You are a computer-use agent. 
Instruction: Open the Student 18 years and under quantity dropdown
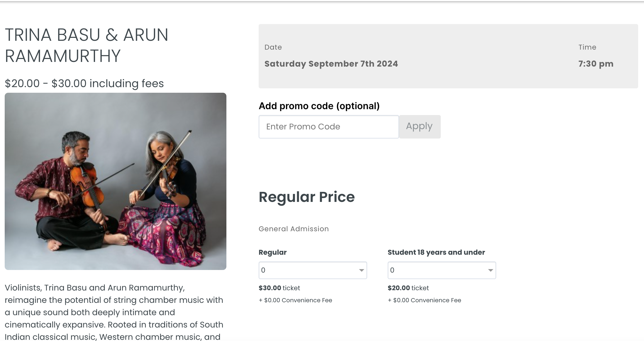click(x=442, y=270)
